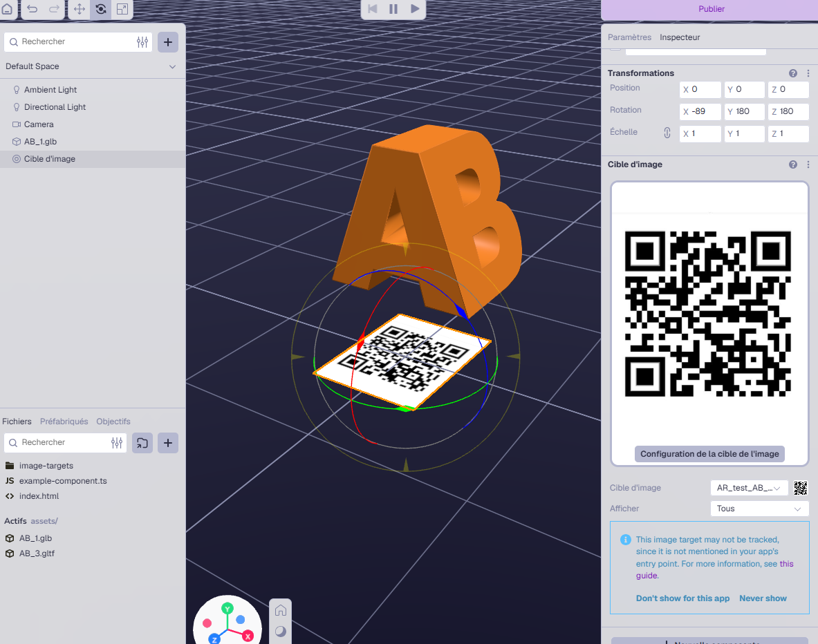Screen dimensions: 818x644
Task: Toggle the Échelle proportional lock
Action: coord(667,133)
